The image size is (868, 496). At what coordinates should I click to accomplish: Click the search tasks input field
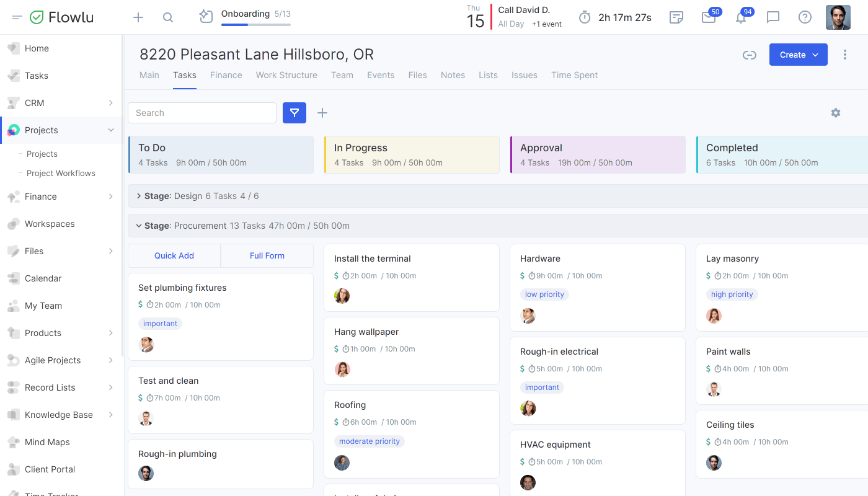pos(201,113)
